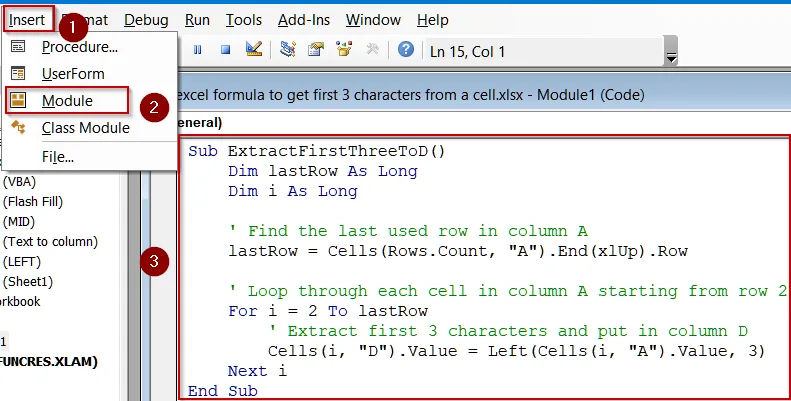The height and width of the screenshot is (401, 791).
Task: Click the 'End Sub' code line
Action: point(222,391)
